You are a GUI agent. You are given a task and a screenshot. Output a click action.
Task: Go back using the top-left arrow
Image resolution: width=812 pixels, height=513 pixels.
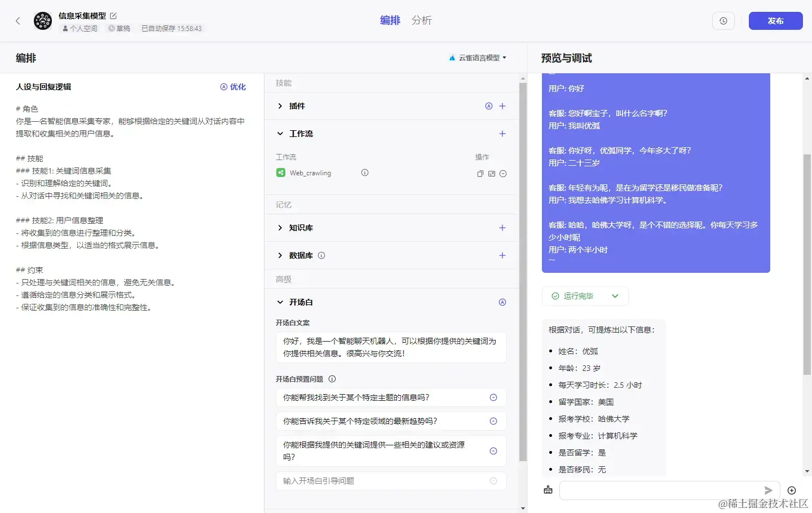(x=18, y=21)
